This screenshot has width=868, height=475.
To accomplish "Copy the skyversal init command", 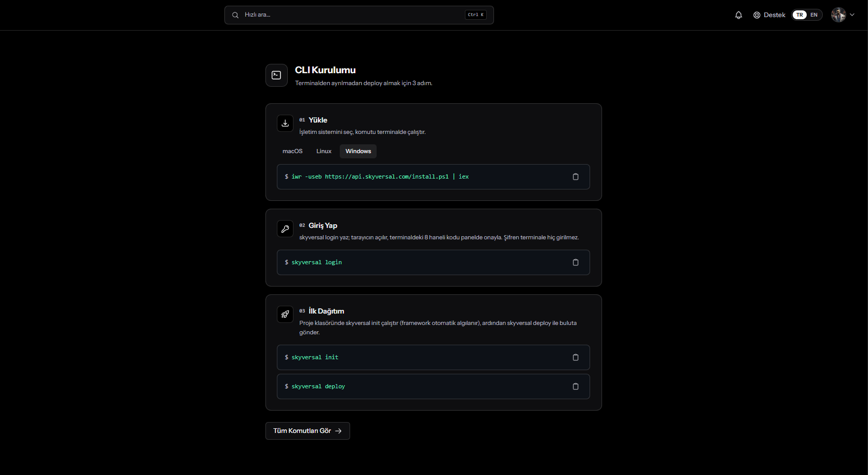I will tap(576, 358).
